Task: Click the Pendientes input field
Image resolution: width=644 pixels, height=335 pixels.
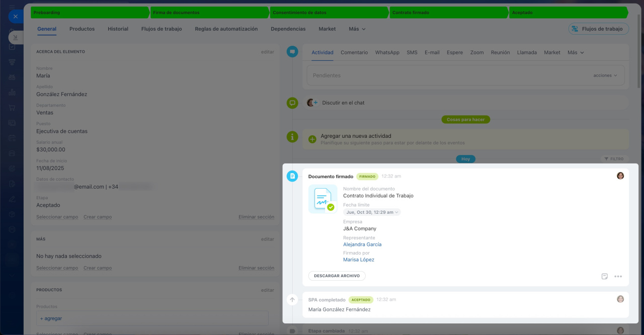Action: point(465,75)
